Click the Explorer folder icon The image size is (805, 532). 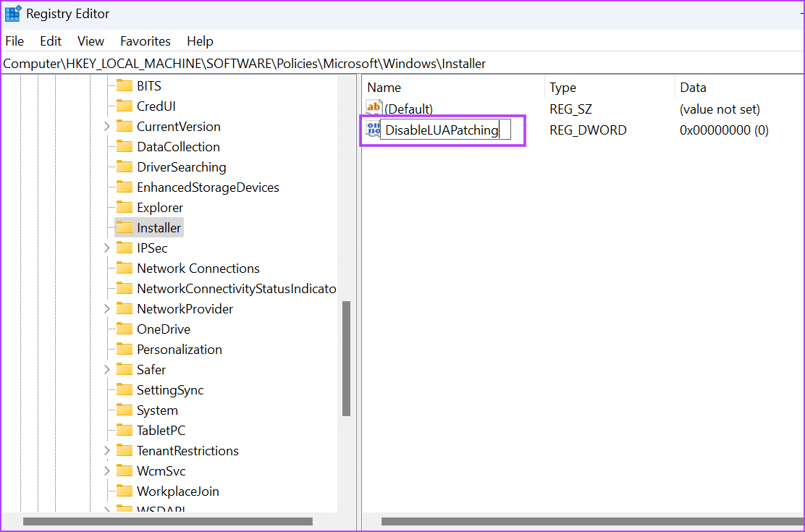click(x=125, y=207)
